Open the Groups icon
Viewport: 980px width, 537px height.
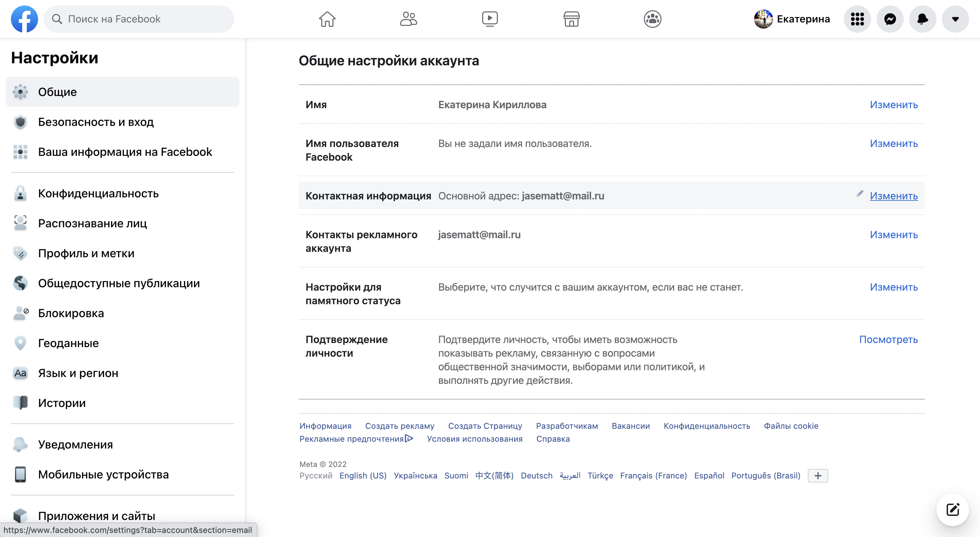652,19
